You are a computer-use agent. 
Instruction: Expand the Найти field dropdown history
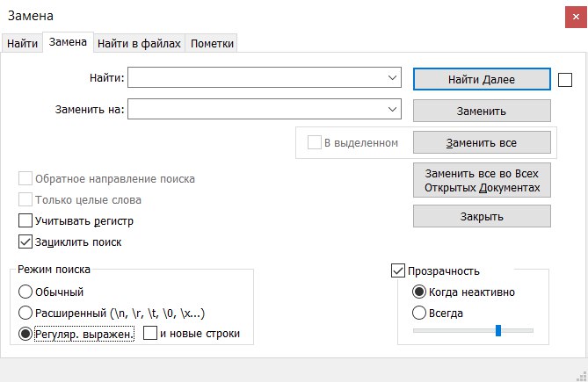393,79
